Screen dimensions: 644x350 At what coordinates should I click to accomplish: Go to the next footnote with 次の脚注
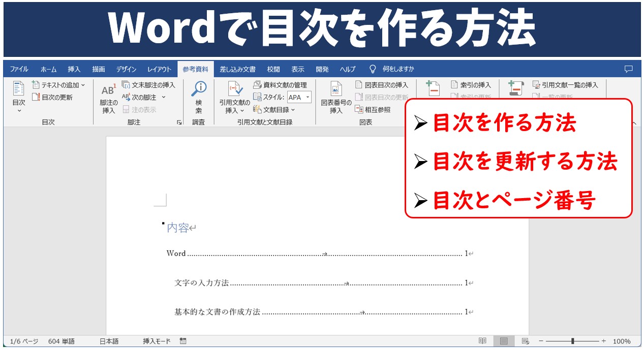[139, 97]
